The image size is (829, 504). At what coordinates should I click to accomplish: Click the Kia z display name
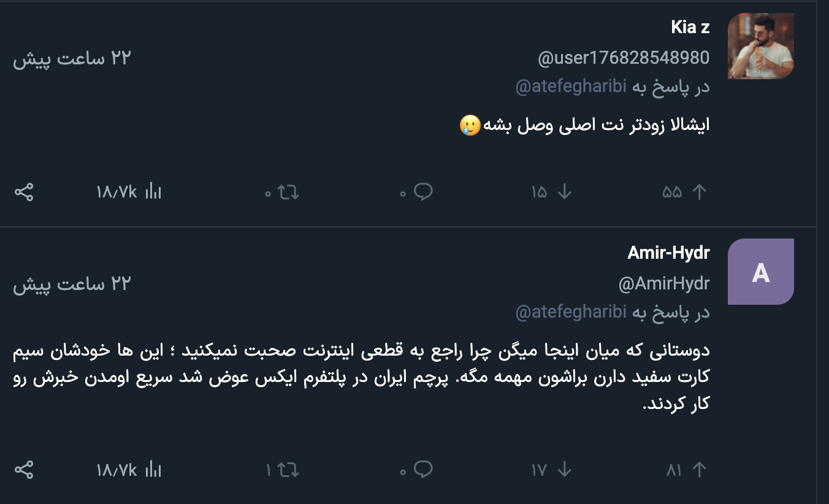click(690, 28)
